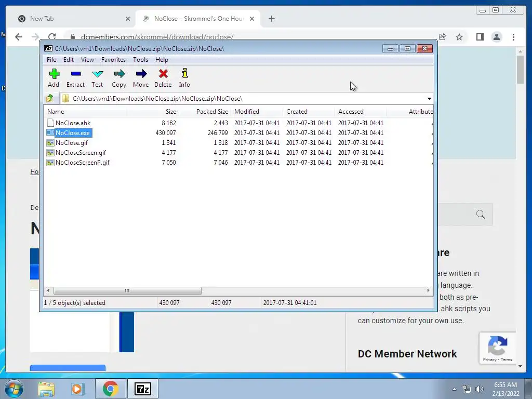This screenshot has width=532, height=399.
Task: Click the Move toolbar icon
Action: pos(141,74)
